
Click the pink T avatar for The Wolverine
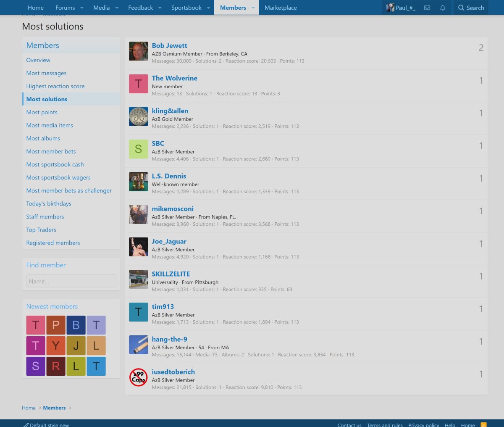pos(138,84)
